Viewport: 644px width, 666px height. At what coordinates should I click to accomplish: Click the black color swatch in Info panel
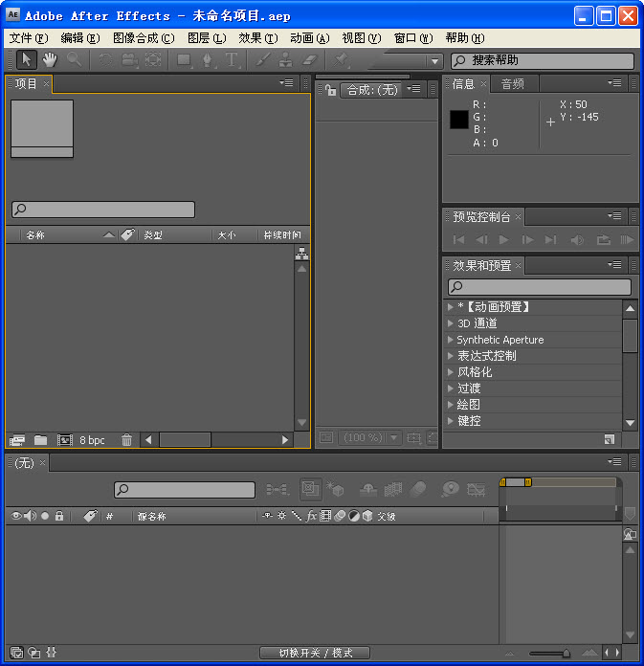coord(459,120)
